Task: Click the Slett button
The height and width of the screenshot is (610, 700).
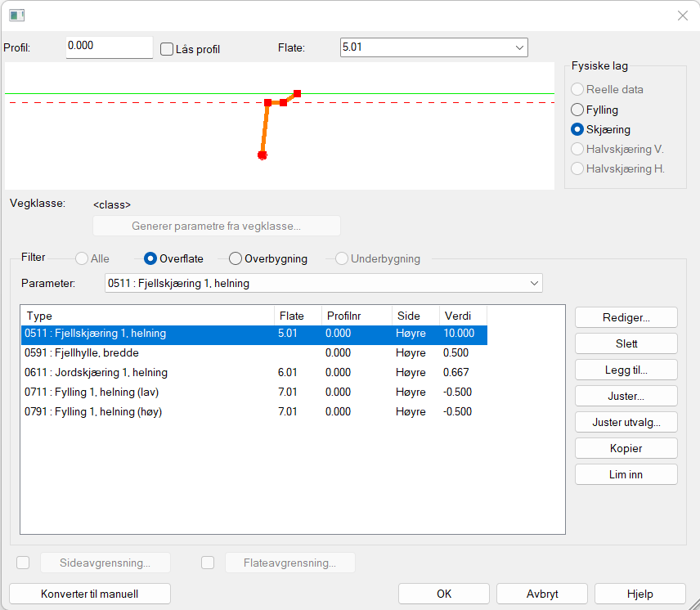Action: 626,343
